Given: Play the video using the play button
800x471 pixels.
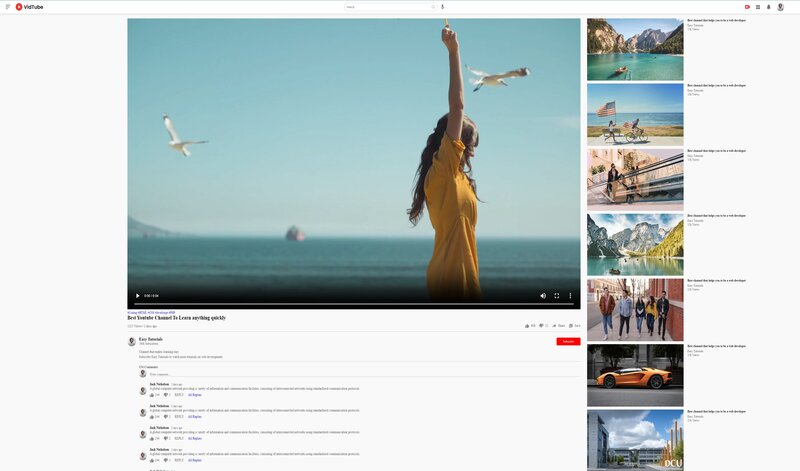Looking at the screenshot, I should pyautogui.click(x=138, y=296).
